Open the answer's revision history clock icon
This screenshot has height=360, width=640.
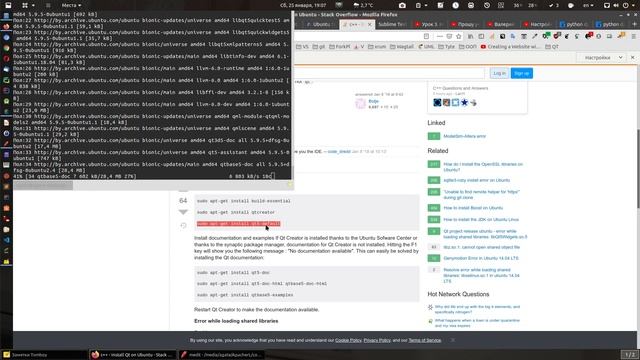pos(183,225)
